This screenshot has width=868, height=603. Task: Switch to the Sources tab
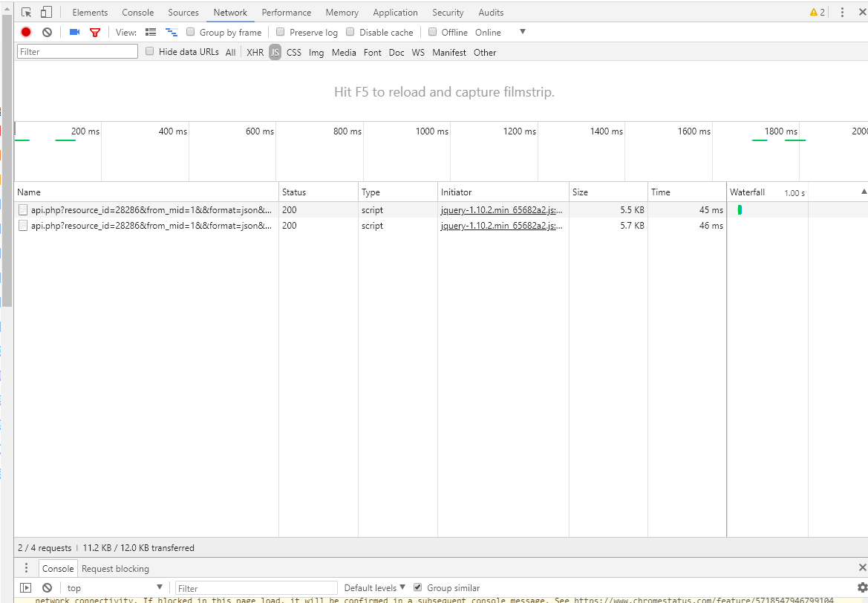(183, 13)
